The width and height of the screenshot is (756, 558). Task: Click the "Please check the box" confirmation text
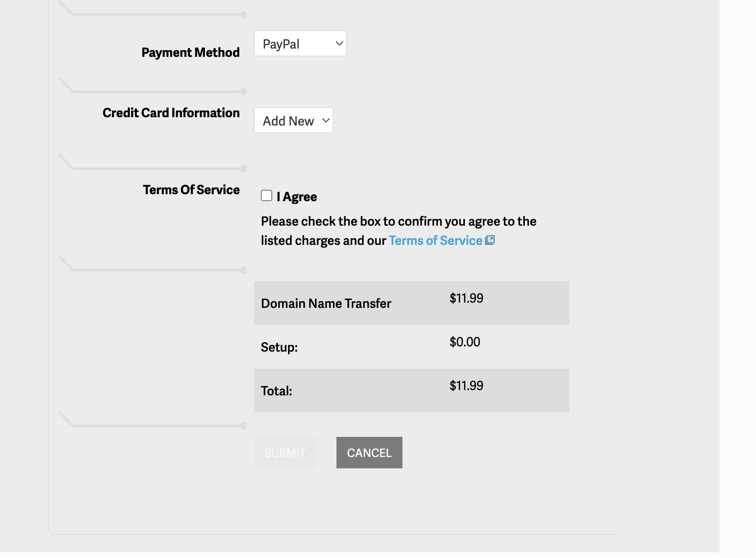click(x=398, y=222)
